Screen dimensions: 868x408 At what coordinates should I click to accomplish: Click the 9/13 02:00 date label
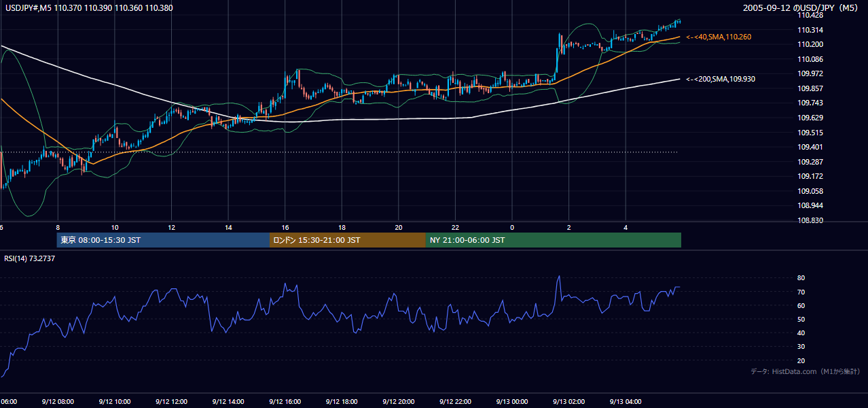[x=569, y=402]
